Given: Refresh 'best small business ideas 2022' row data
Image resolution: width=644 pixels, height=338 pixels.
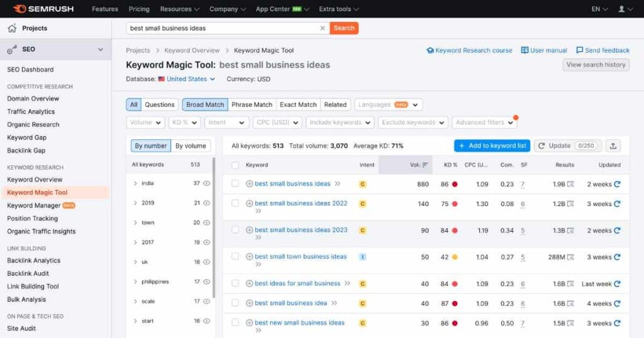Looking at the screenshot, I should coord(617,204).
